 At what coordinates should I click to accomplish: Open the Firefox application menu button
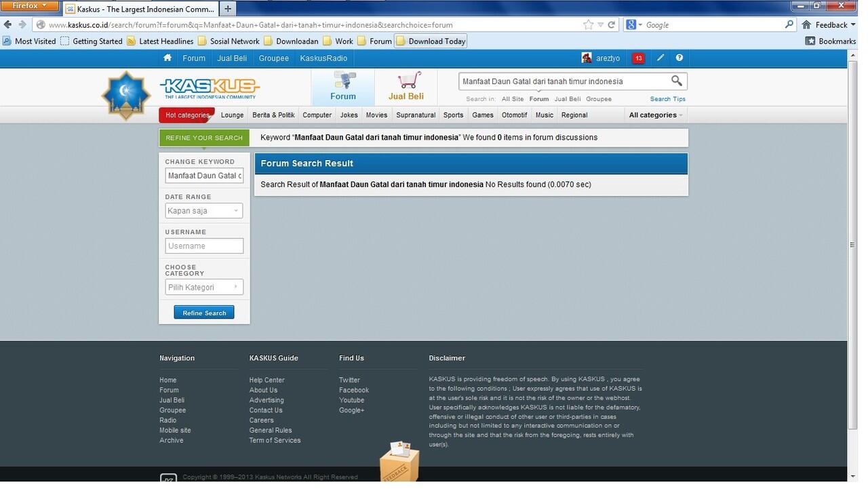coord(30,6)
